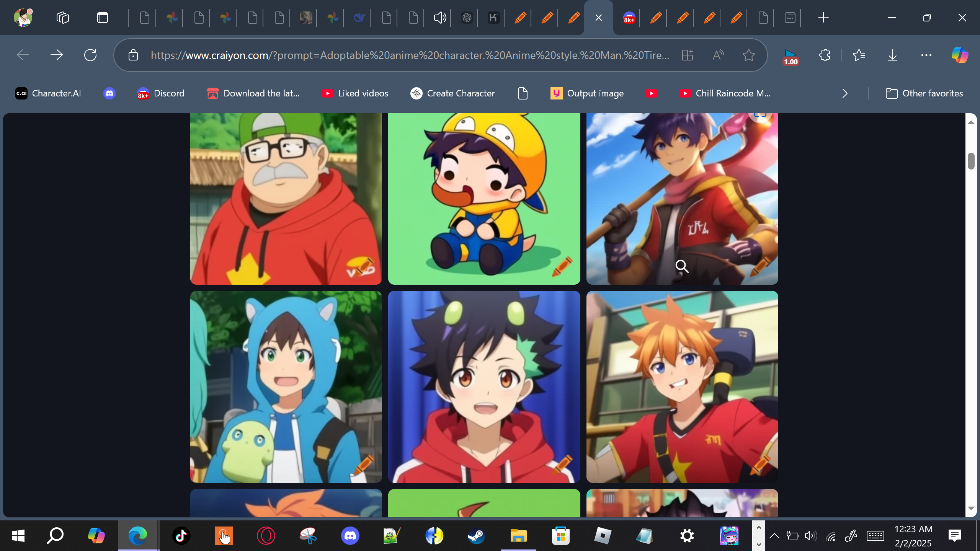
Task: Switch to the audio-playing tab
Action: coord(440,18)
